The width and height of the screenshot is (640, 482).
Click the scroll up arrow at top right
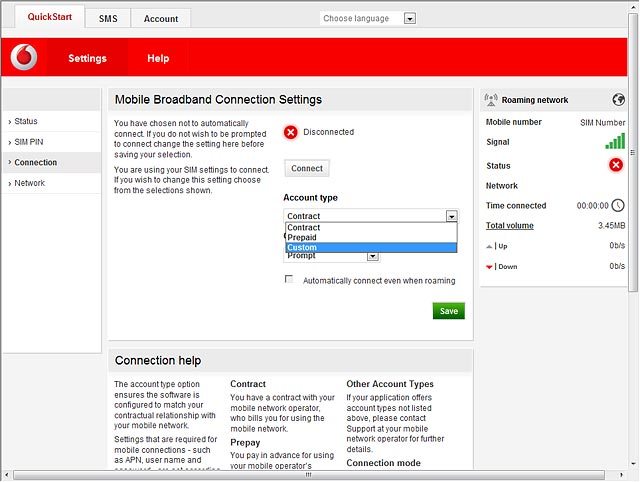pos(633,6)
